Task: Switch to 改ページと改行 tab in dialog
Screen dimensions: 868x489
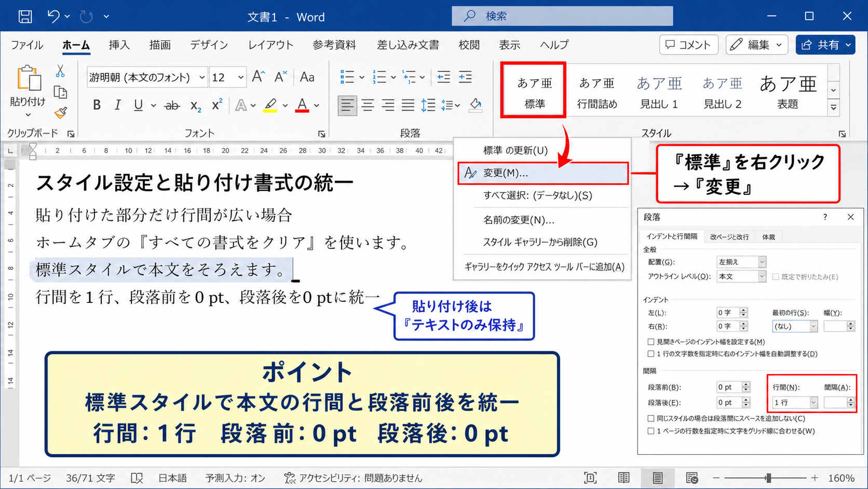Action: (729, 237)
